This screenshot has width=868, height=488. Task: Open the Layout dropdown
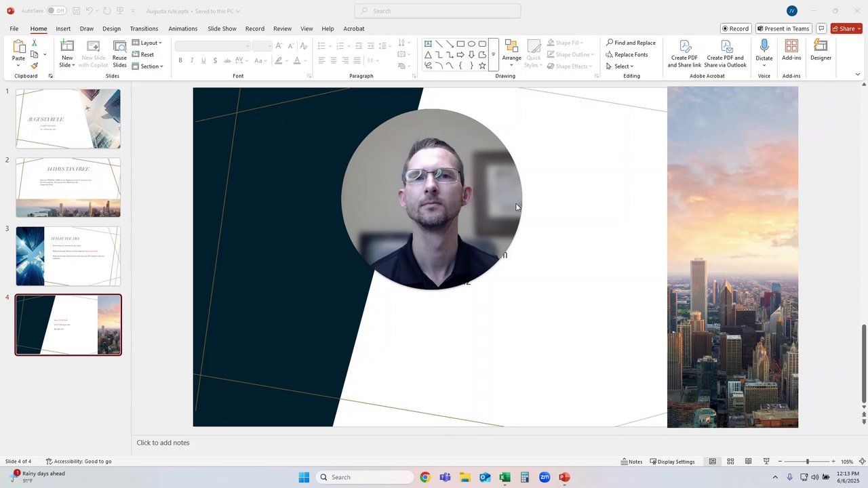point(147,43)
